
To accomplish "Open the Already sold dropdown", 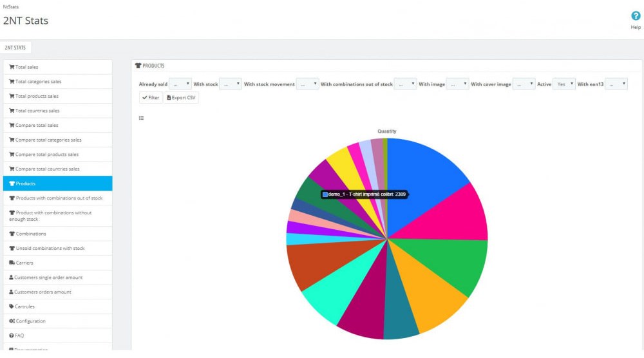I will (x=180, y=84).
